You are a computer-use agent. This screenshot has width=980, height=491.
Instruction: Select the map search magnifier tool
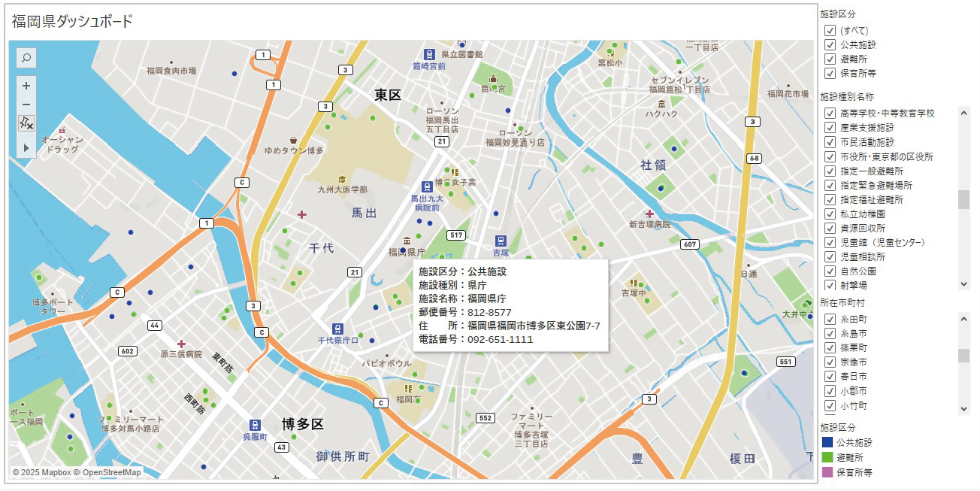pos(26,58)
